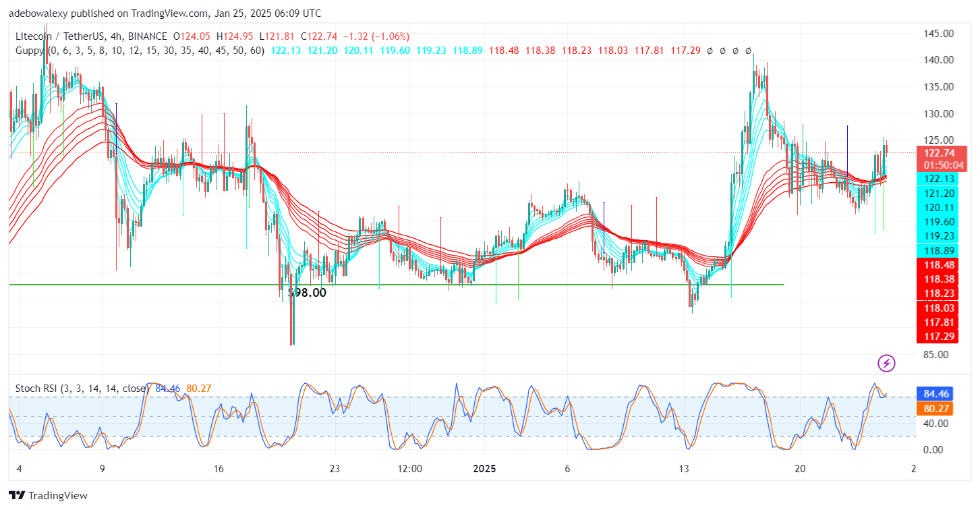The image size is (980, 510).
Task: Click the candle countdown timer 01:50:04
Action: tap(941, 165)
